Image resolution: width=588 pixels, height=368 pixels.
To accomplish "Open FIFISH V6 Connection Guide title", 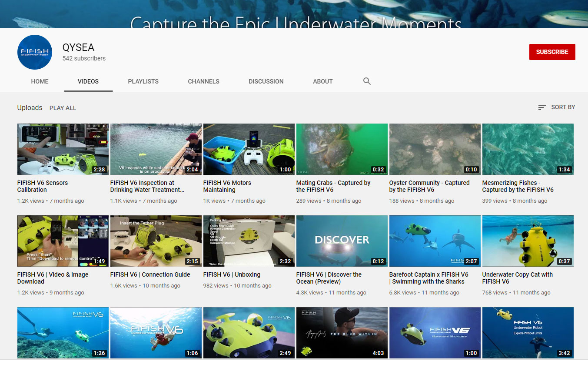I will [x=150, y=274].
